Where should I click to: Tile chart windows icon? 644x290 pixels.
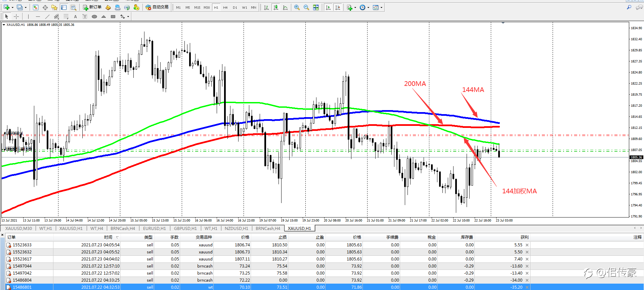click(316, 7)
